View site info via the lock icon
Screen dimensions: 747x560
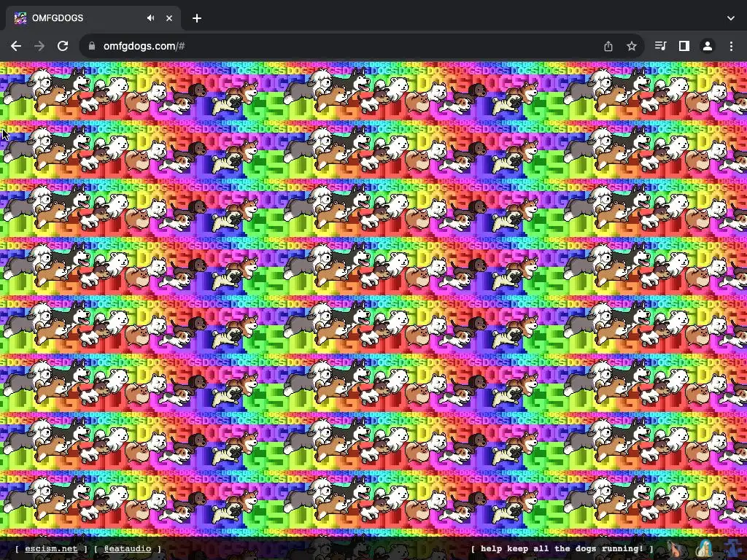click(92, 46)
